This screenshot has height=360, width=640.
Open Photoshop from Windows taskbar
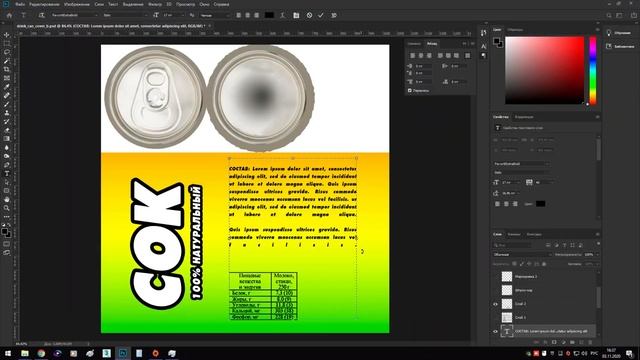122,353
